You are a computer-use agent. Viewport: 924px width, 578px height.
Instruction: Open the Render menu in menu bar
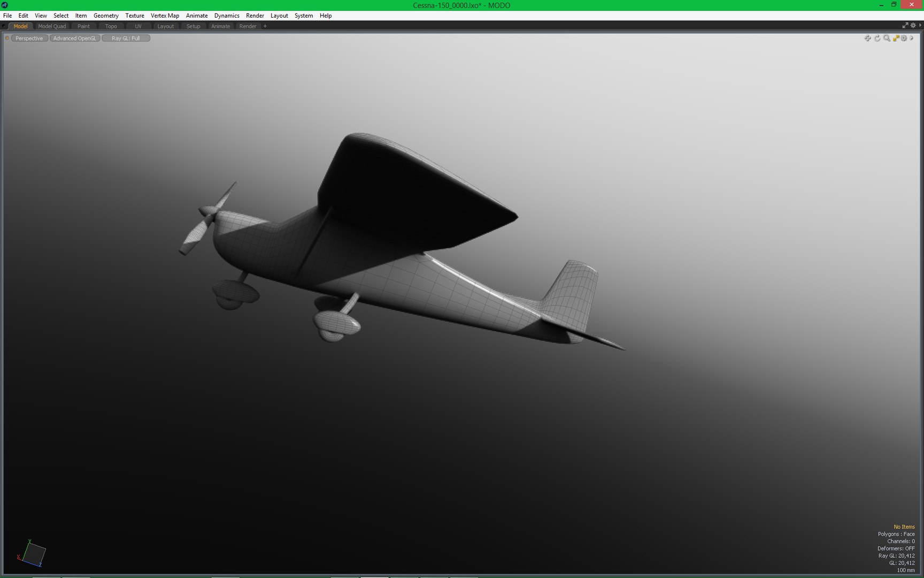pyautogui.click(x=255, y=16)
